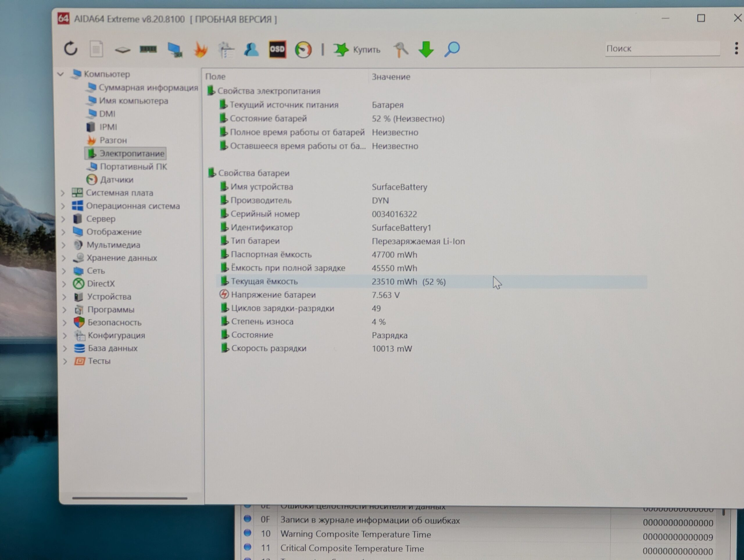Click the Refresh toolbar icon
This screenshot has height=560, width=744.
click(x=71, y=49)
